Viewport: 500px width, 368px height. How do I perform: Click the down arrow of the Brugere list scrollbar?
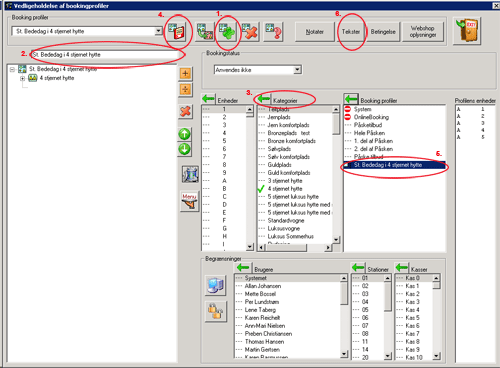tap(344, 354)
